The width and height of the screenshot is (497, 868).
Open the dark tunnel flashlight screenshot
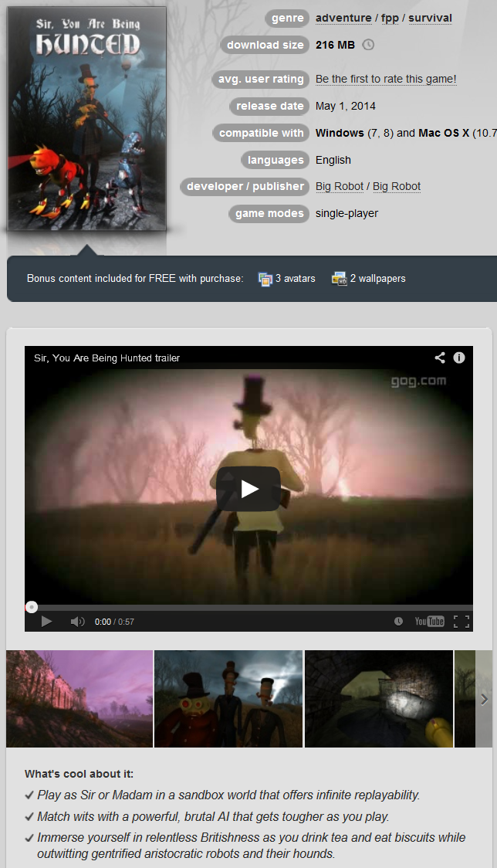[x=379, y=699]
